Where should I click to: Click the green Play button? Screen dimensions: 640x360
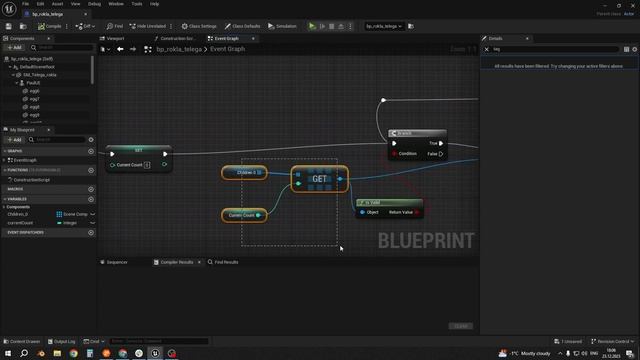point(312,26)
